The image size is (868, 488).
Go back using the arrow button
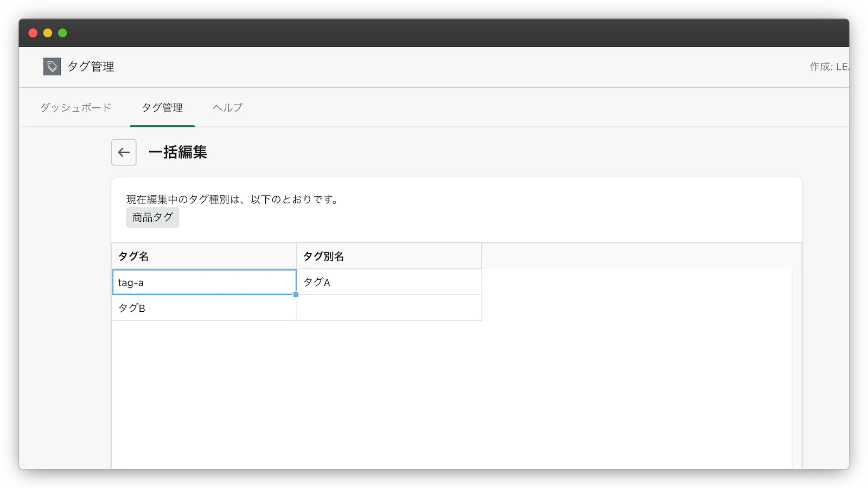[124, 152]
